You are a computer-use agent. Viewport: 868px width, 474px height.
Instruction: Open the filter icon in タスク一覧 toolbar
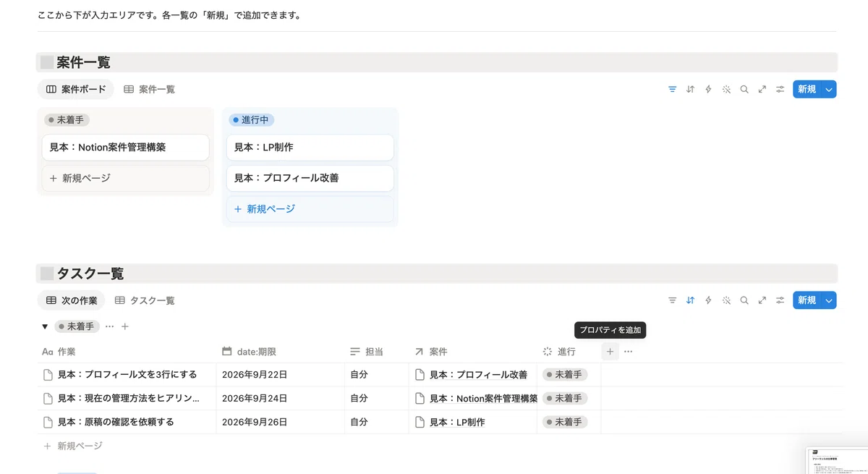[x=673, y=300]
